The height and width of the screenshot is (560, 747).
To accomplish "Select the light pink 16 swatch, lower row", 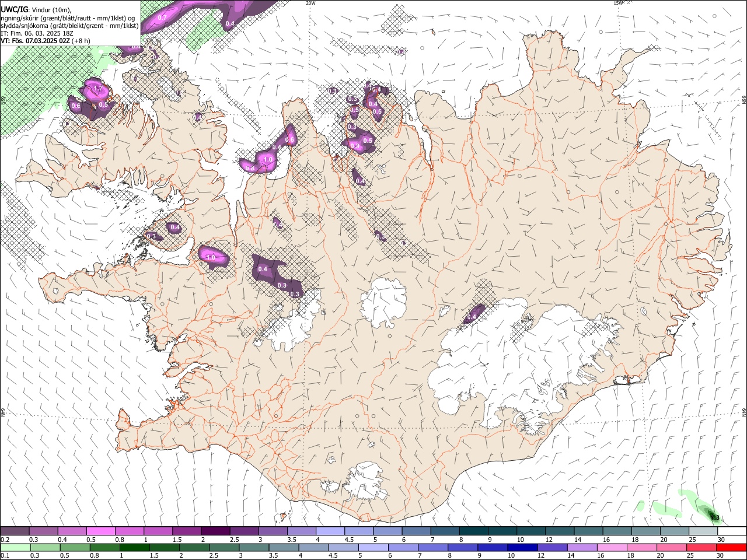I will tap(612, 547).
